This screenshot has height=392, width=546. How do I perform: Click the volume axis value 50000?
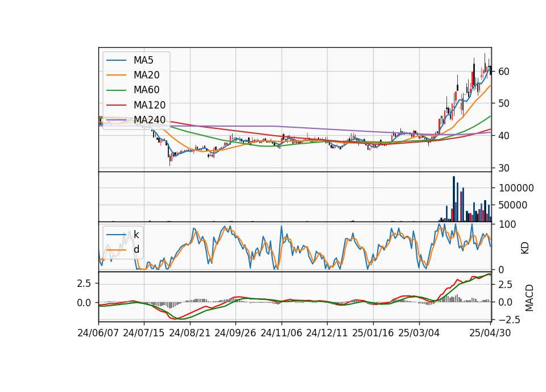[x=513, y=205]
